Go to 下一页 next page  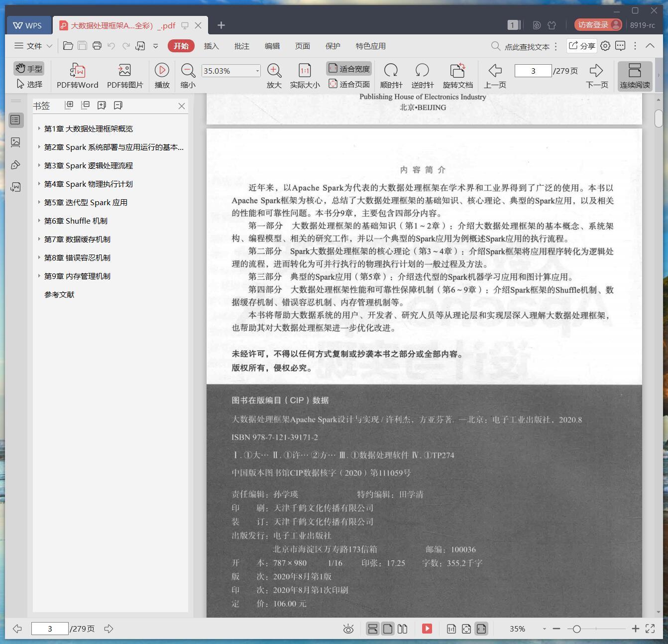click(x=596, y=76)
